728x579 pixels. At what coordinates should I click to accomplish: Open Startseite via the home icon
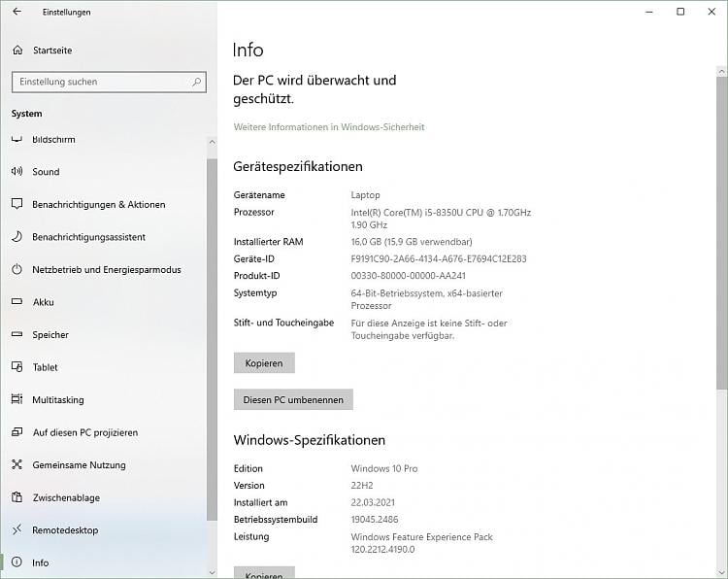17,50
